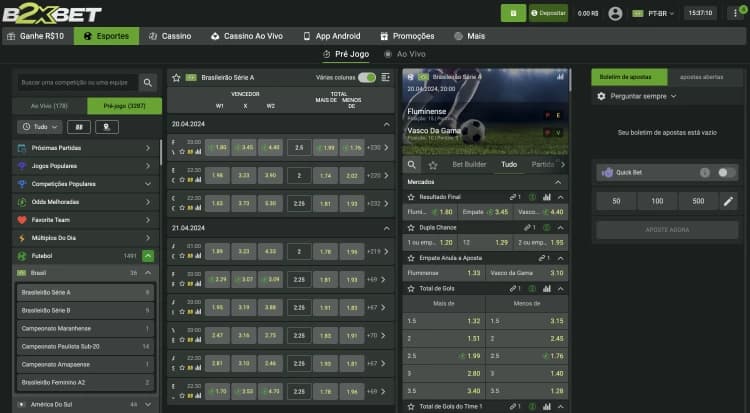Image resolution: width=750 pixels, height=413 pixels.
Task: Collapse the Mercados section
Action: [558, 182]
